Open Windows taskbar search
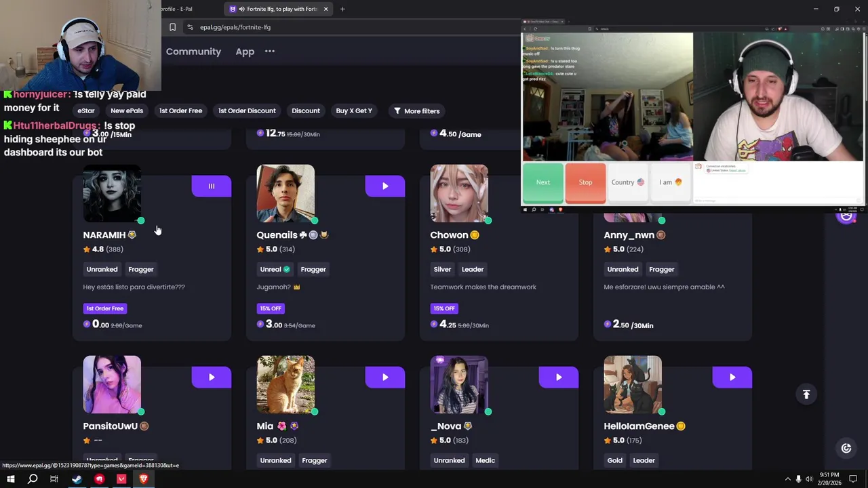 point(33,479)
